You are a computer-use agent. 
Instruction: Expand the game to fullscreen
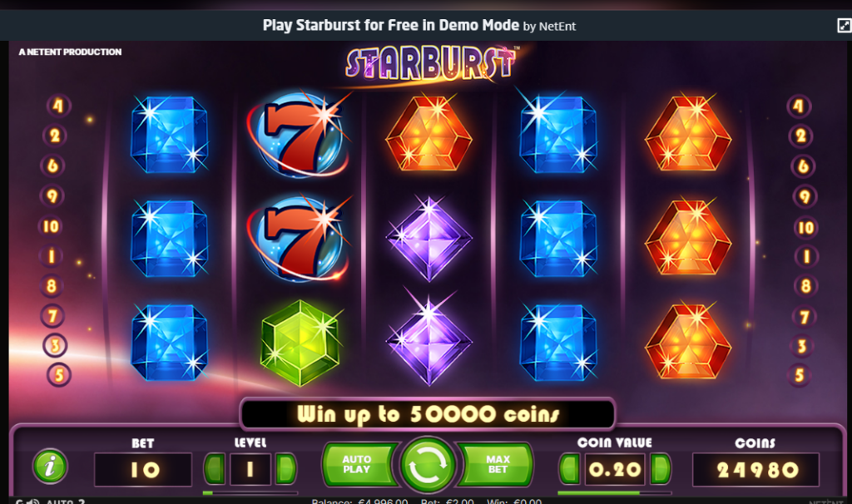coord(844,25)
